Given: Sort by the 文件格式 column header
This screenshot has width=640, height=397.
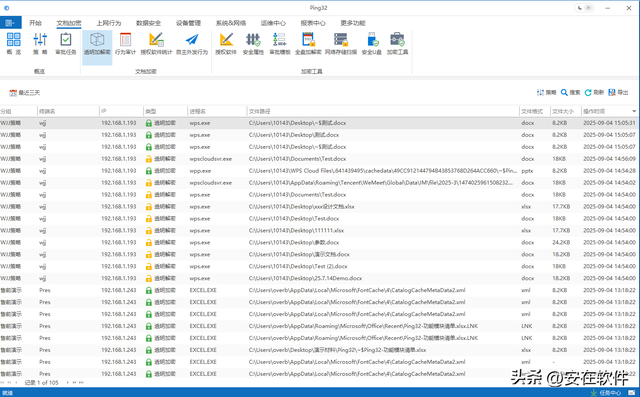Looking at the screenshot, I should (535, 111).
